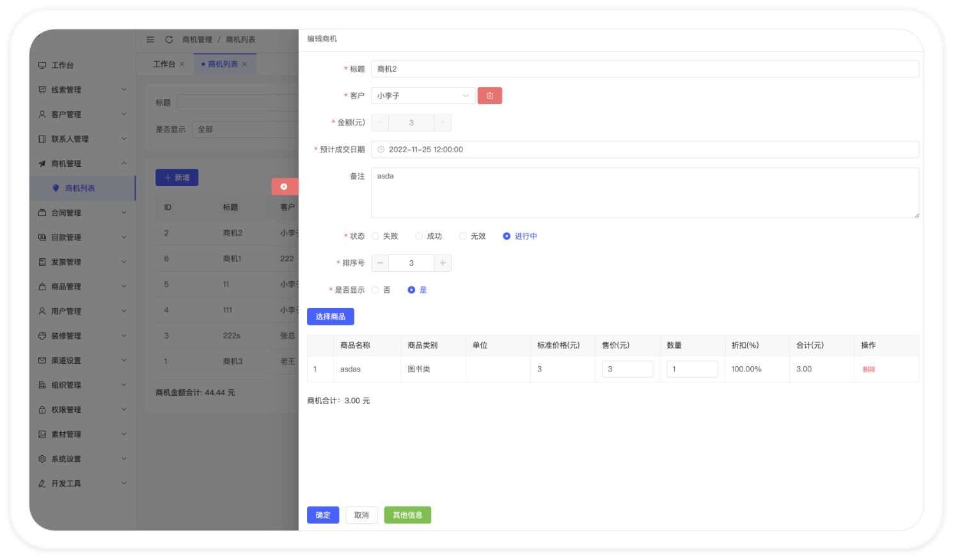Click the 数量 input in asdas row

point(692,369)
